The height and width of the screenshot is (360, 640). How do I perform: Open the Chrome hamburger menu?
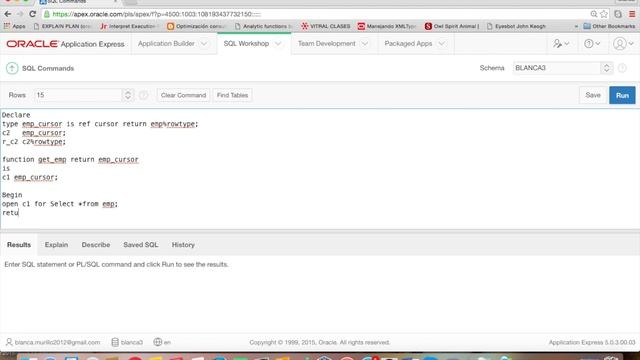tap(632, 14)
